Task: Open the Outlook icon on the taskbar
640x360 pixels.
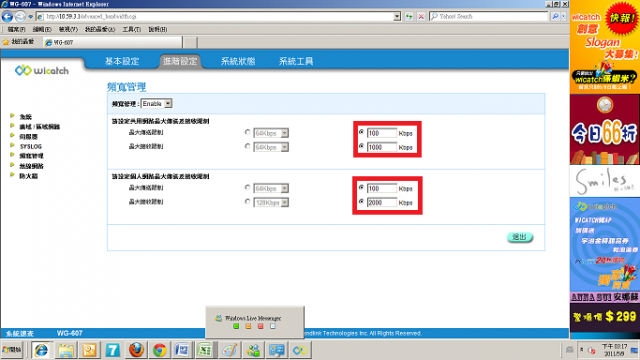Action: click(89, 350)
